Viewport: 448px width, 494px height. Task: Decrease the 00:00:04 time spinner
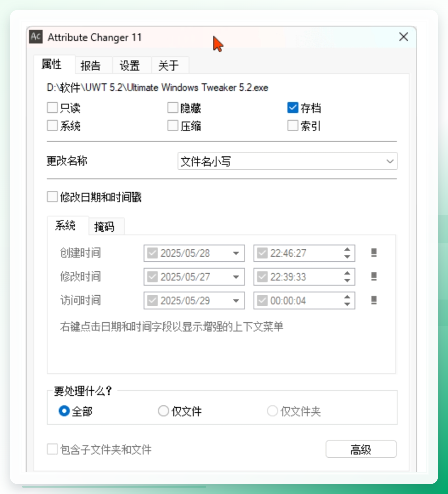point(347,304)
